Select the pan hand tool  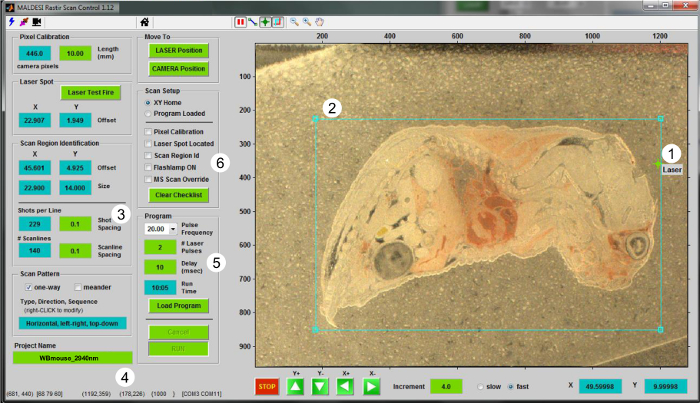[x=319, y=21]
